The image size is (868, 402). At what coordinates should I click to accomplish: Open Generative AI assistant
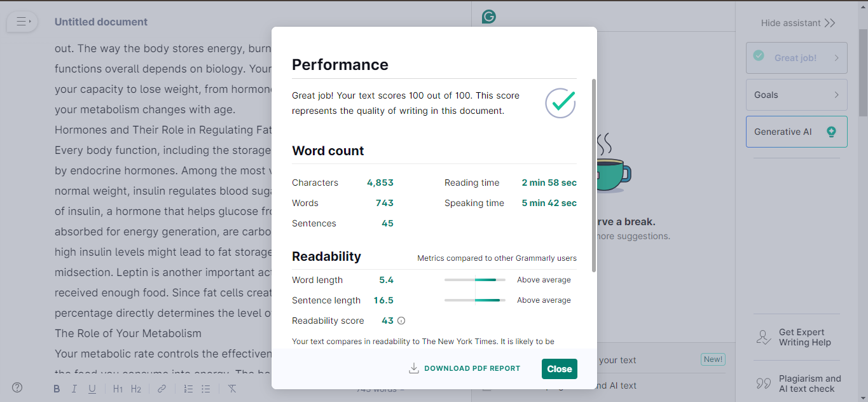point(797,132)
